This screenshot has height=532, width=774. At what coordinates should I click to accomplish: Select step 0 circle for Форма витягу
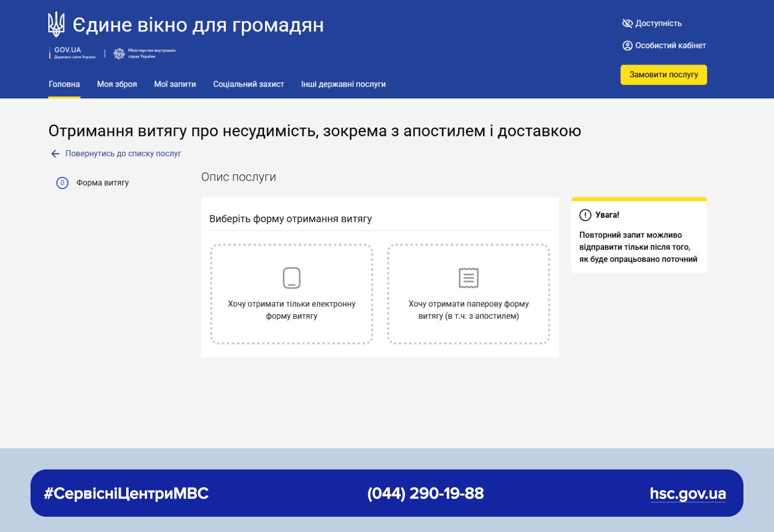click(62, 183)
